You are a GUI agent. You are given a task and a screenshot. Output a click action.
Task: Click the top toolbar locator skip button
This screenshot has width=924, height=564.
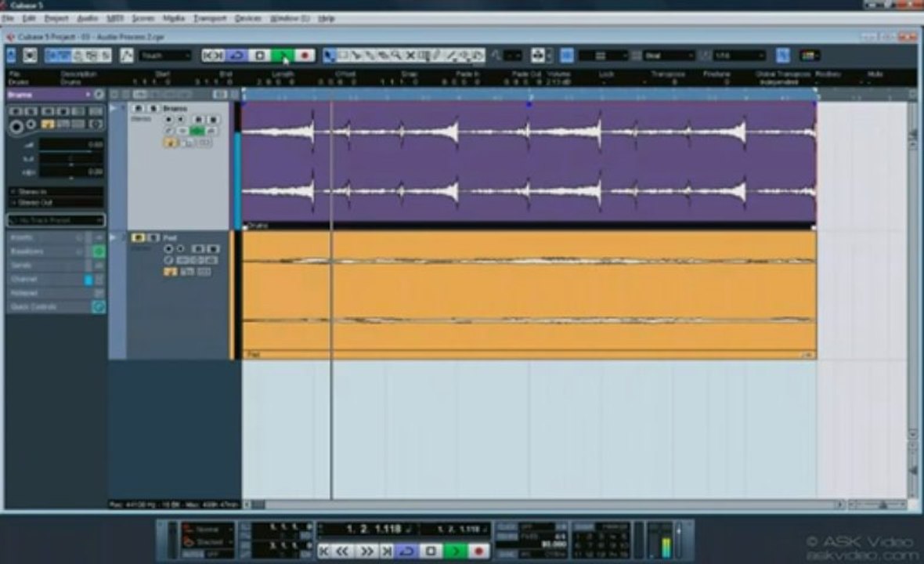point(213,56)
